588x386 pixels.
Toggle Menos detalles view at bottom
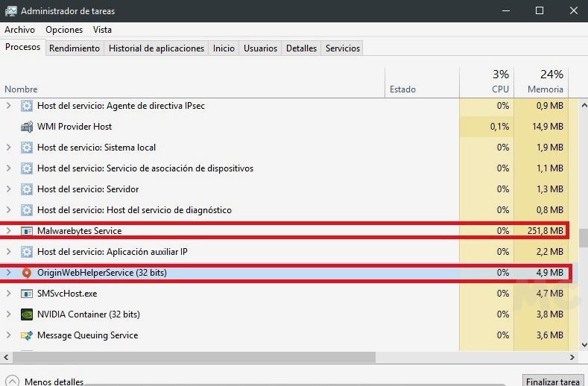click(x=46, y=382)
